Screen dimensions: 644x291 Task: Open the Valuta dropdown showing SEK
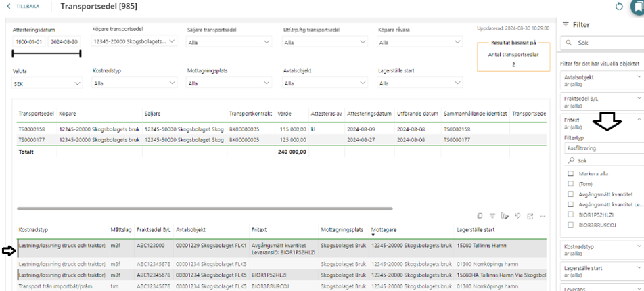(47, 84)
